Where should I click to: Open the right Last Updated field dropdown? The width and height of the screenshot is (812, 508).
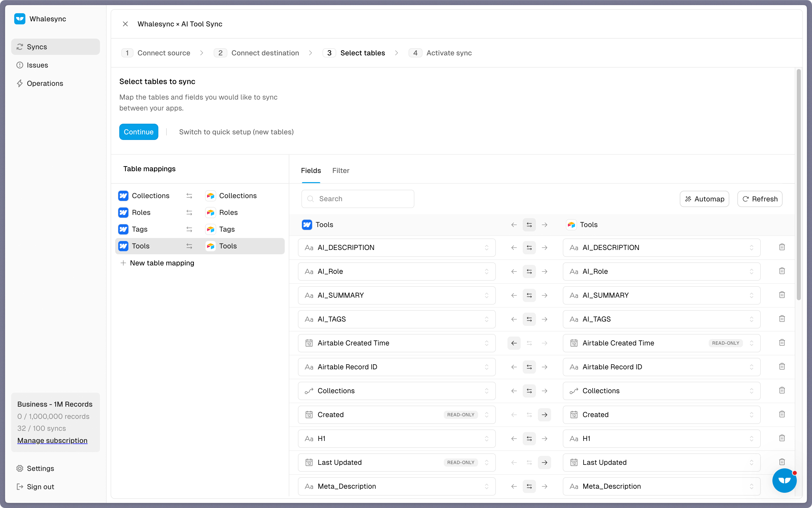pos(661,462)
